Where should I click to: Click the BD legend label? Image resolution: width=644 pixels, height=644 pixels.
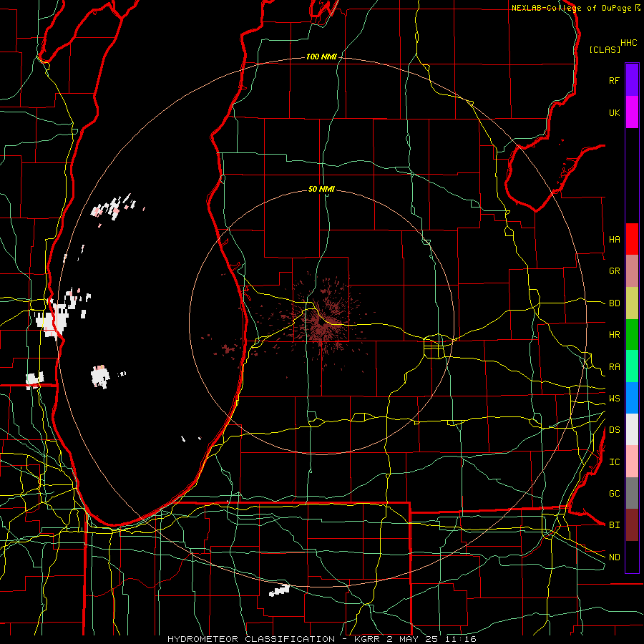(x=614, y=303)
